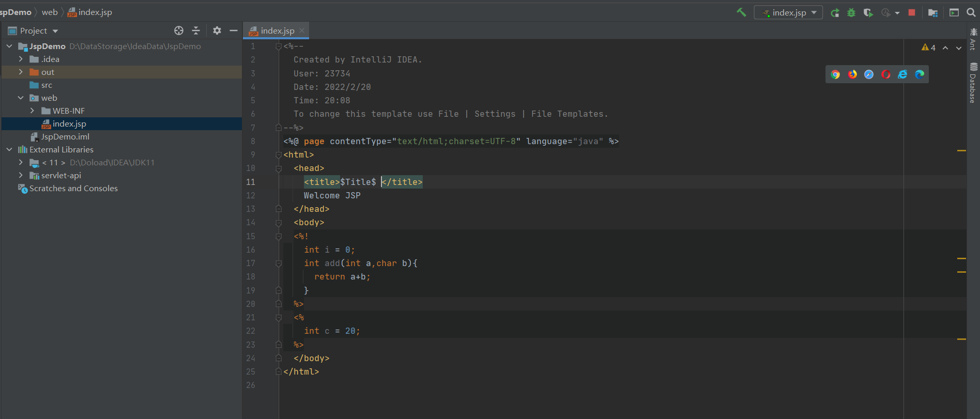Close the index.jsp editor tab
This screenshot has width=980, height=419.
[302, 30]
